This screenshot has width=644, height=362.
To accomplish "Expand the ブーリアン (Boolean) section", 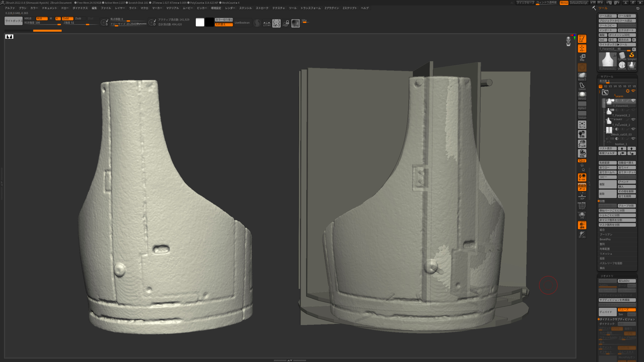I will (606, 235).
